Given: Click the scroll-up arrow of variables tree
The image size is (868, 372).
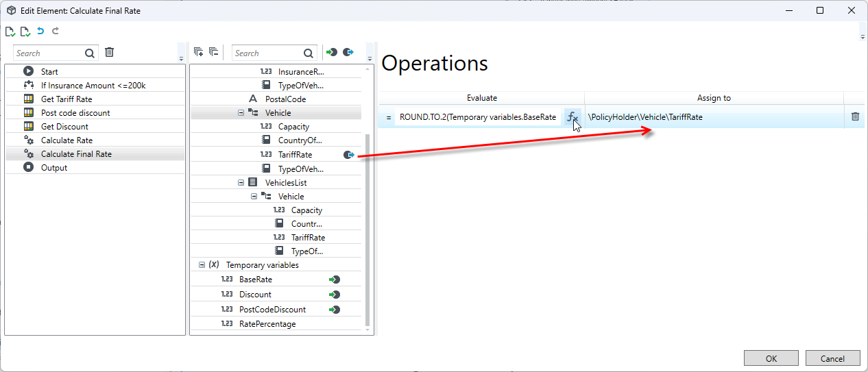Looking at the screenshot, I should click(x=368, y=69).
